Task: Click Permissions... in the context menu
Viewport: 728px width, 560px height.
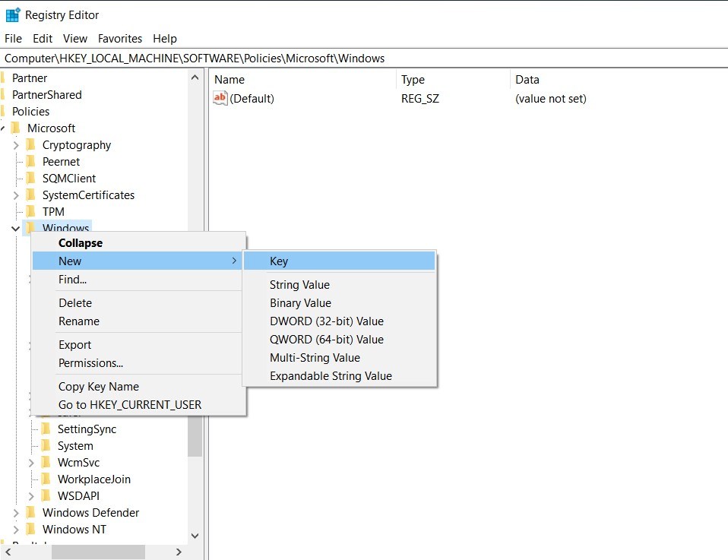Action: click(x=90, y=363)
